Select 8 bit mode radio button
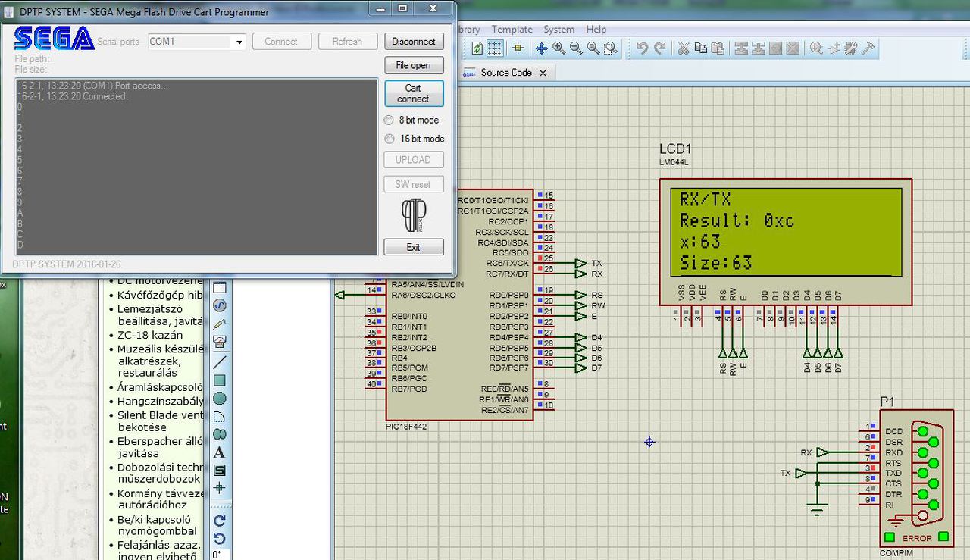Screen dimensions: 970x560 [x=389, y=120]
